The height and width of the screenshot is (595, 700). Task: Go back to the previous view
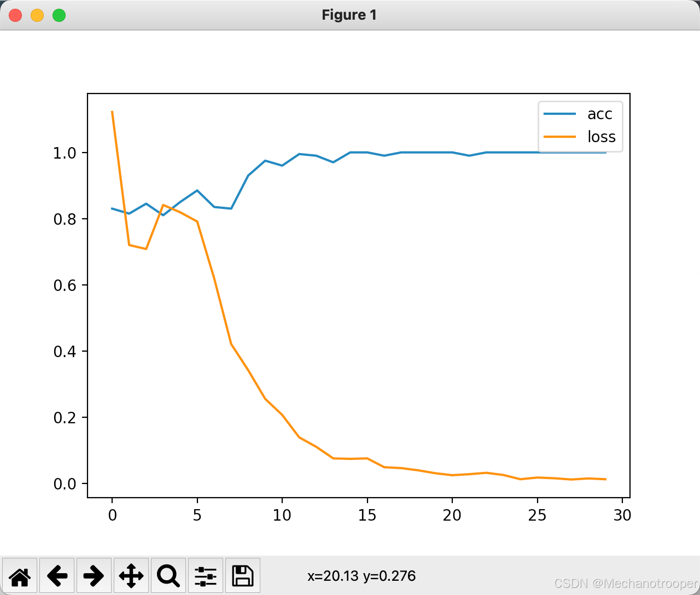pos(57,575)
